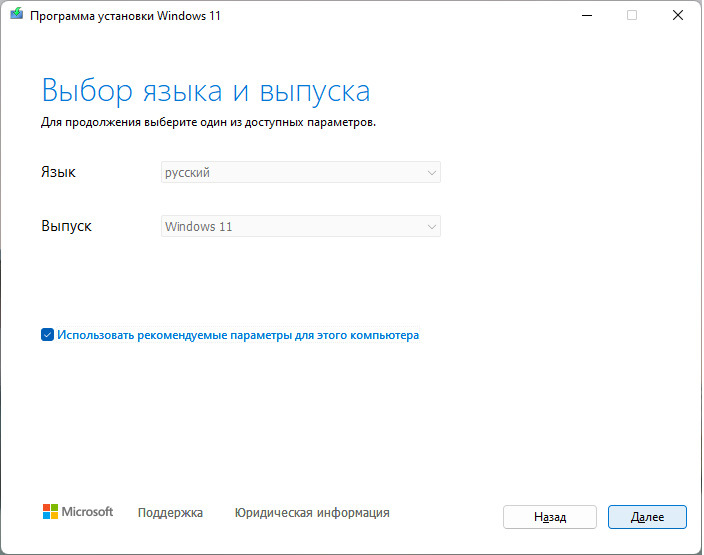Open the Юридическая информация link
This screenshot has height=555, width=704.
[x=312, y=512]
